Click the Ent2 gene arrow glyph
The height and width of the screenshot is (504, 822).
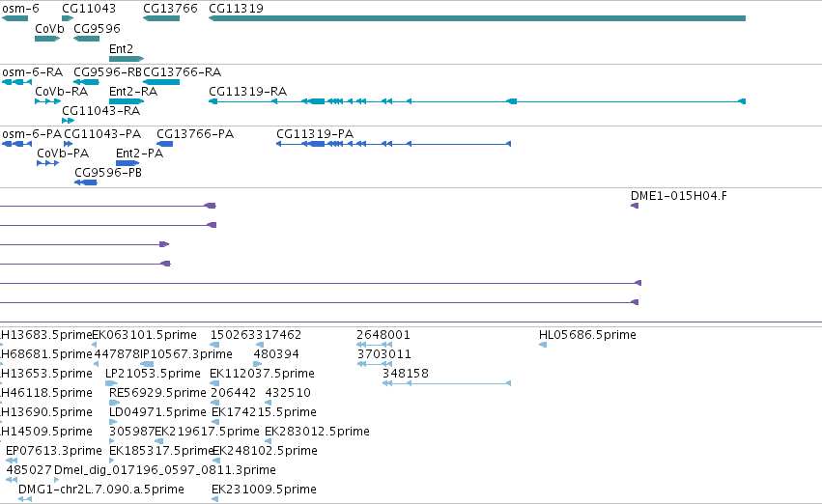127,59
